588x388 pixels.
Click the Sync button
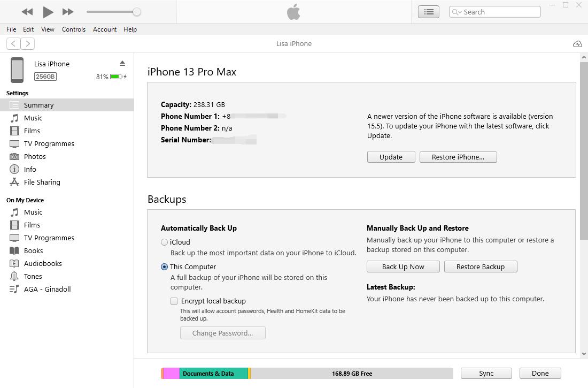pyautogui.click(x=486, y=374)
